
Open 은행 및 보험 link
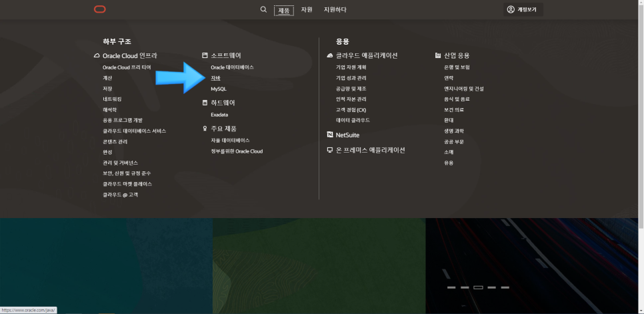(457, 67)
